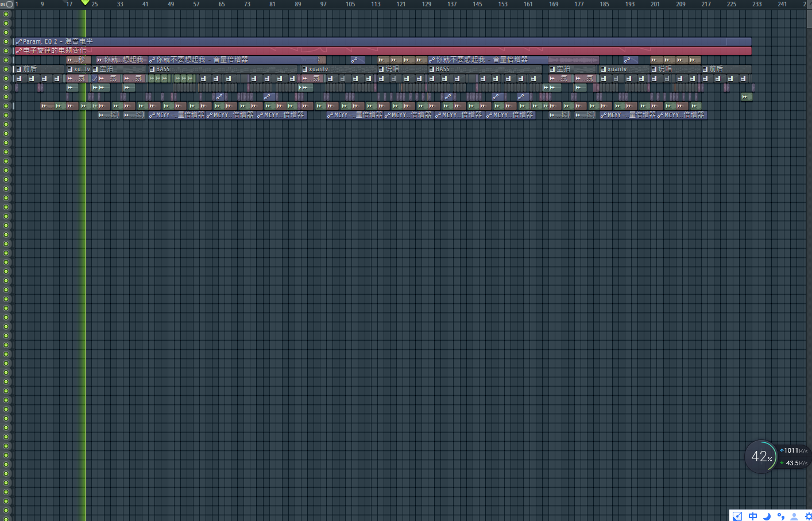The width and height of the screenshot is (812, 521).
Task: Click the input method logo icon
Action: pos(737,516)
